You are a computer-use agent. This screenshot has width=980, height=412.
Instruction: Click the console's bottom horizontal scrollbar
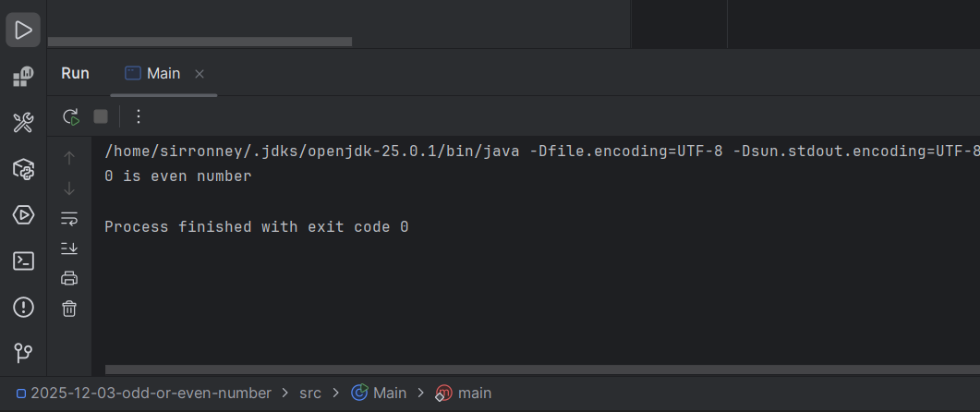[x=536, y=370]
